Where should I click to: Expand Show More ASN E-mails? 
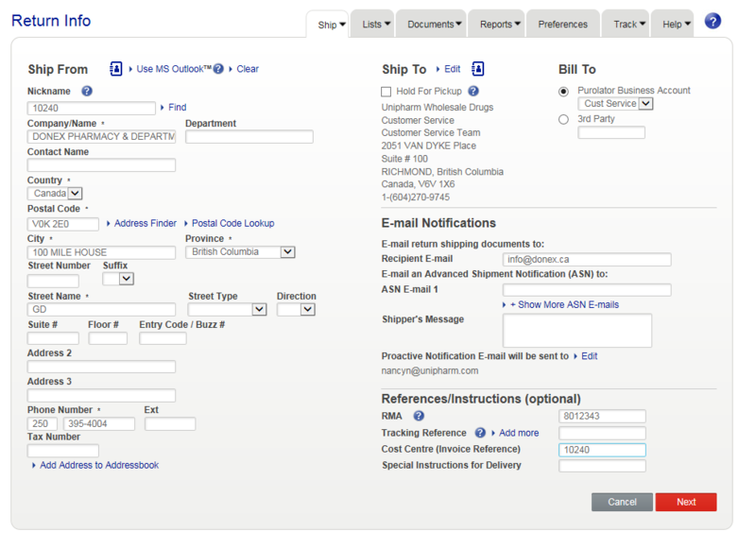pyautogui.click(x=564, y=304)
